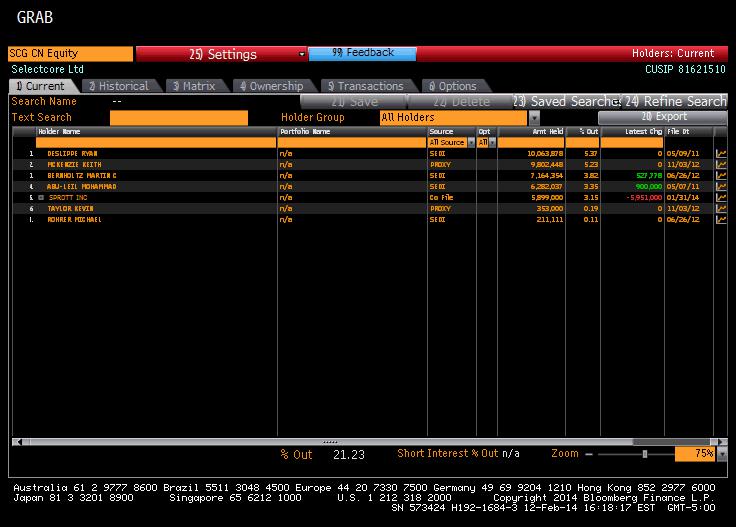Open the Zoom 75% dropdown arrow
The height and width of the screenshot is (527, 736).
[x=722, y=454]
